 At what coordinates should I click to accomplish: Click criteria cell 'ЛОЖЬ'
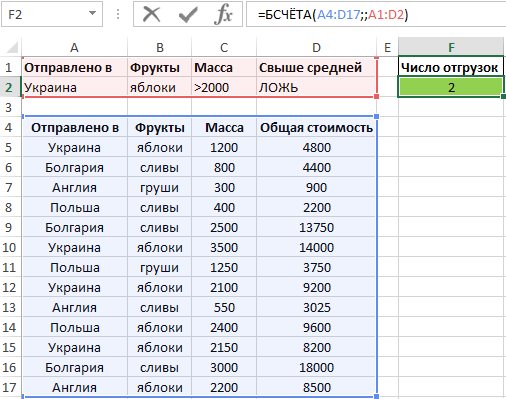pyautogui.click(x=316, y=87)
